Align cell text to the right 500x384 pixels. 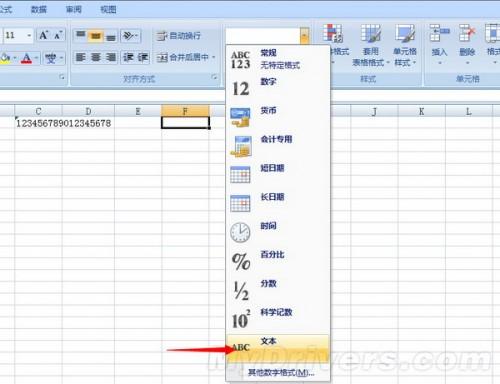coord(110,57)
